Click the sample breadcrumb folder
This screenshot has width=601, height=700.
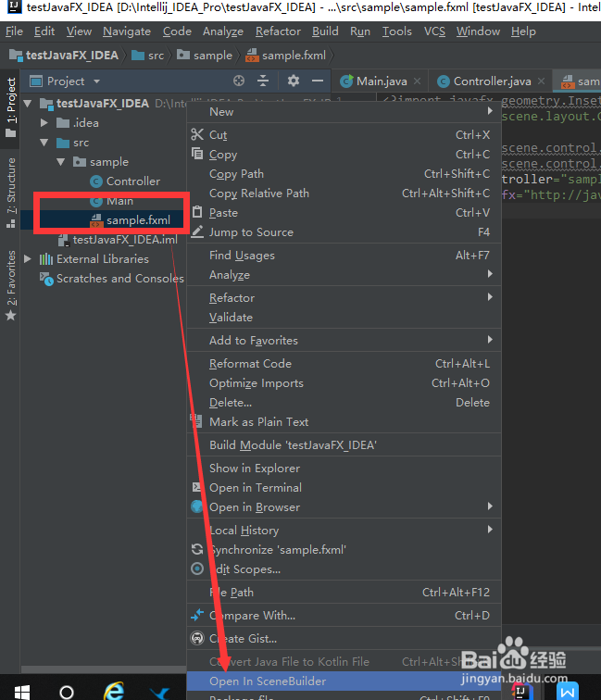[205, 56]
